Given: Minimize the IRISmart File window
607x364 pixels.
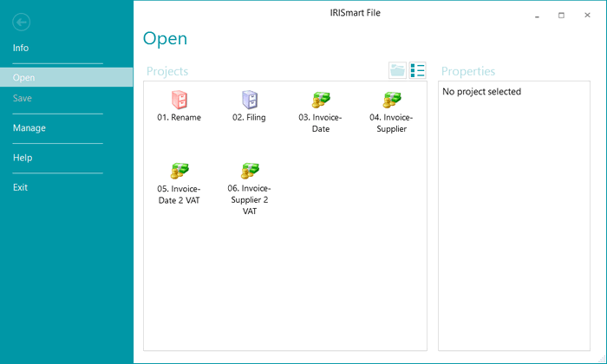Looking at the screenshot, I should click(537, 16).
